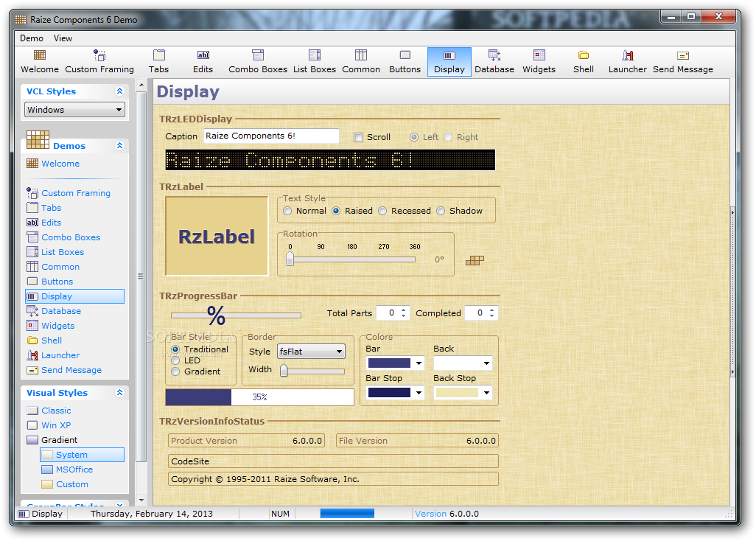Image resolution: width=756 pixels, height=541 pixels.
Task: Open the View menu
Action: 63,38
